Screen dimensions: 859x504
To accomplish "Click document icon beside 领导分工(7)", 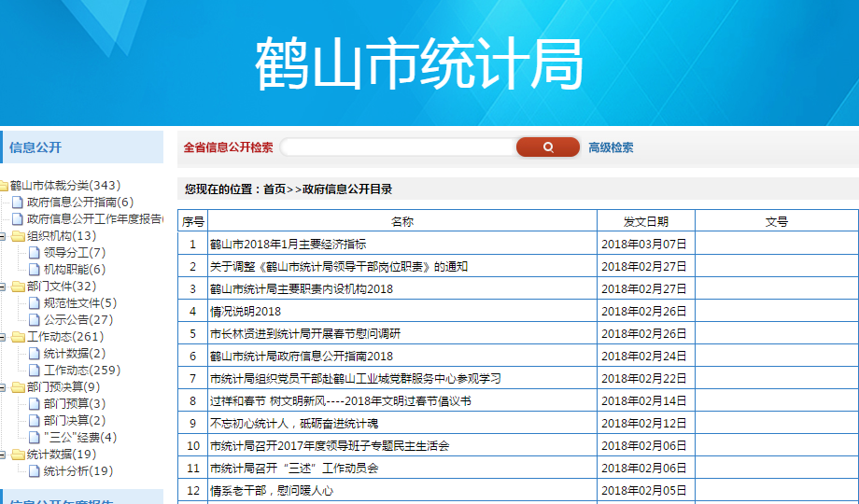I will click(34, 253).
